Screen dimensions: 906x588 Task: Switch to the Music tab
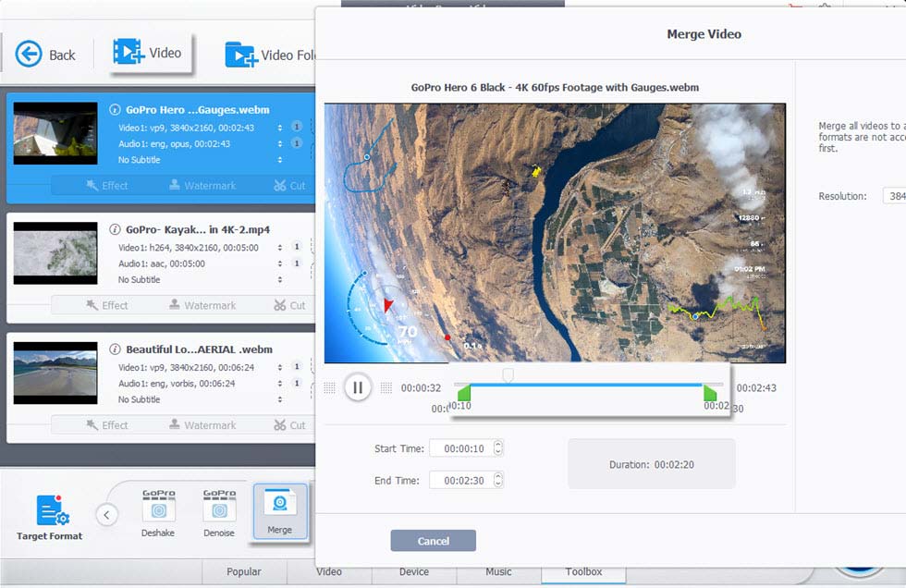(x=498, y=572)
